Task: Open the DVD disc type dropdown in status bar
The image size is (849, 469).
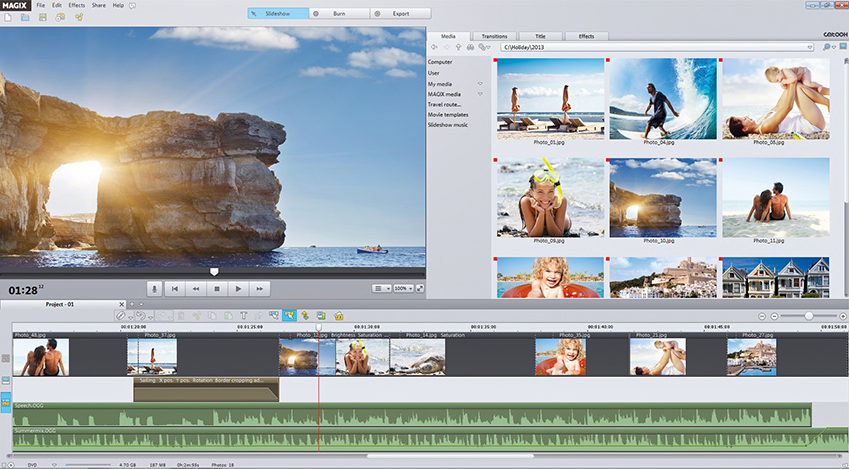Action: point(54,465)
